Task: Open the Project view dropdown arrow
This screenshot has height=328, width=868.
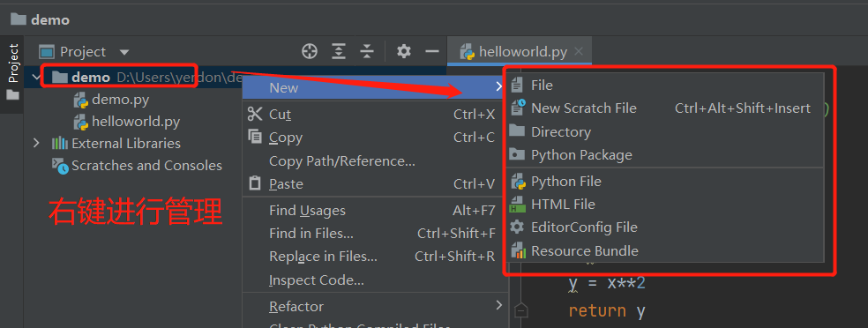Action: pyautogui.click(x=124, y=52)
